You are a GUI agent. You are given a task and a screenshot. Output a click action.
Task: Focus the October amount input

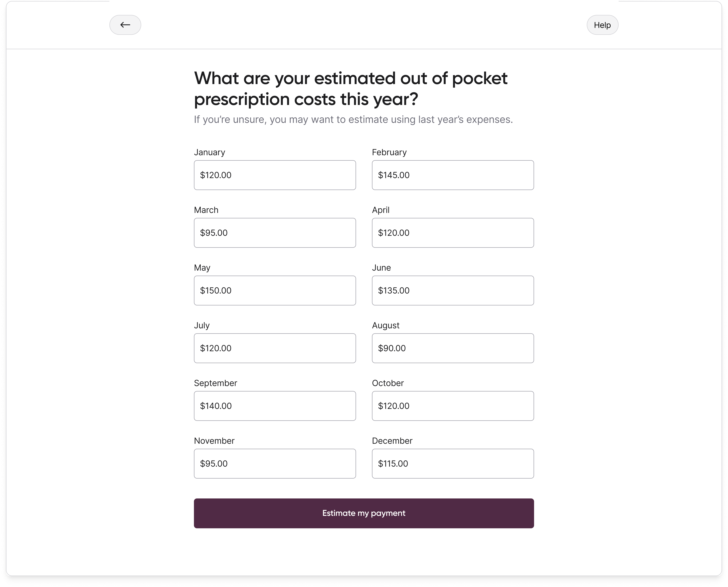click(453, 406)
